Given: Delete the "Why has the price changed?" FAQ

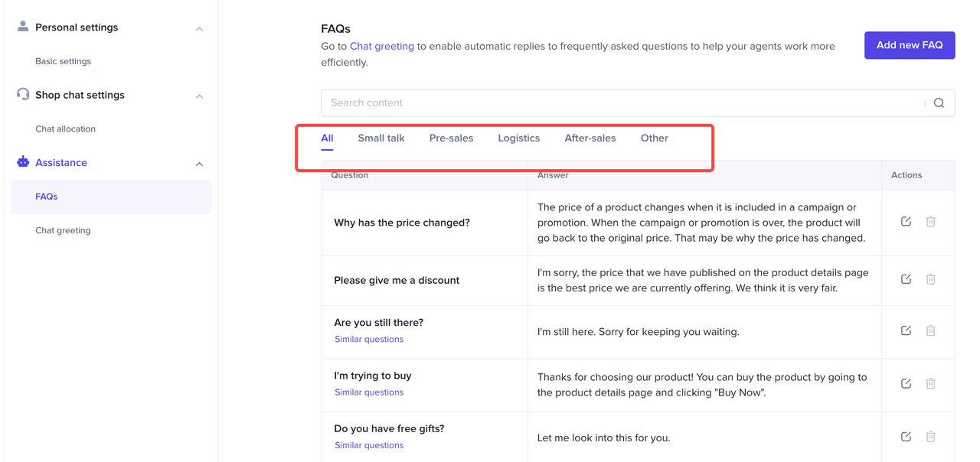Looking at the screenshot, I should pyautogui.click(x=930, y=222).
